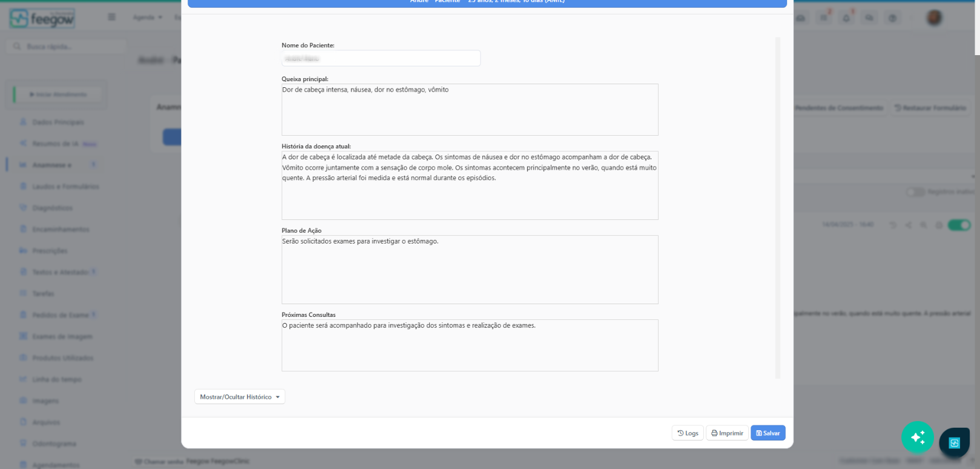This screenshot has height=469, width=980.
Task: Select the Plano de Ação text area
Action: coord(470,270)
